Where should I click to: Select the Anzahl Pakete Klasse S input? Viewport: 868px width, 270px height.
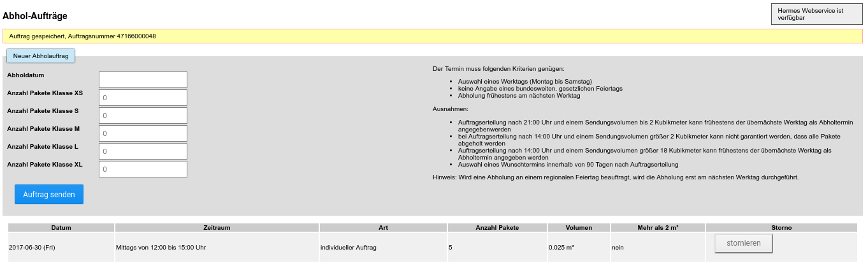point(143,116)
